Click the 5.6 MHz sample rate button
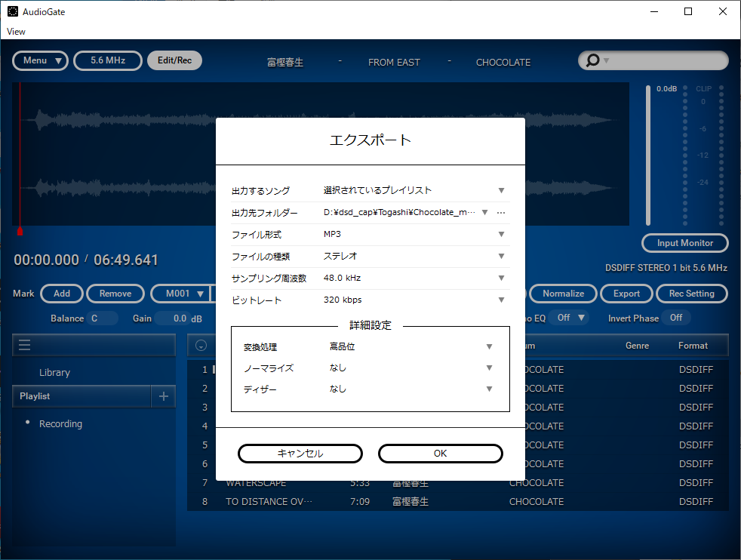Viewport: 741px width, 560px height. 108,60
